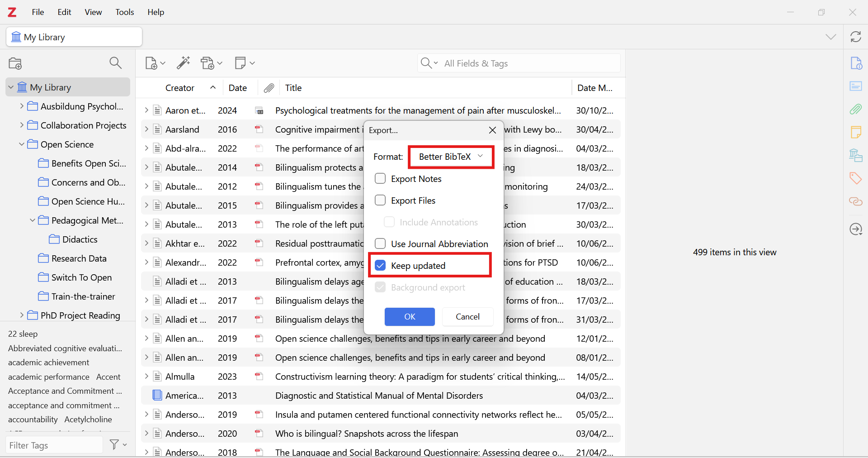
Task: Click the PDF icon on Aarsland row
Action: [259, 129]
